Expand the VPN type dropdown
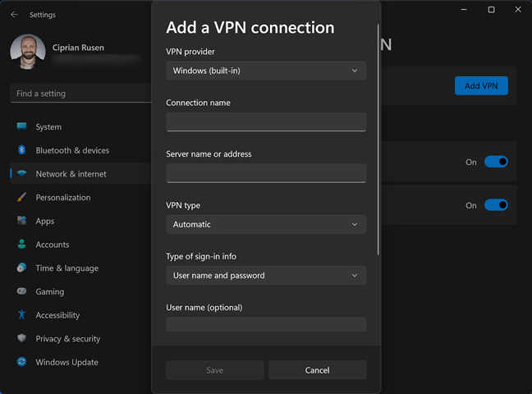Screen dimensions: 532x394 [266, 224]
